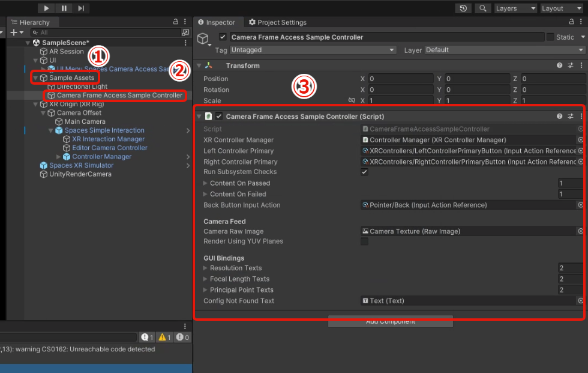Open the Tag dropdown showing Untagged

pyautogui.click(x=313, y=50)
